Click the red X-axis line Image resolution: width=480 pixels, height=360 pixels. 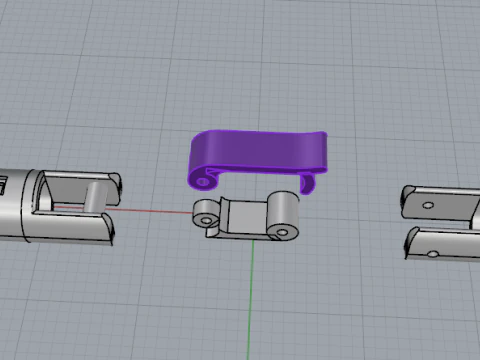(150, 211)
